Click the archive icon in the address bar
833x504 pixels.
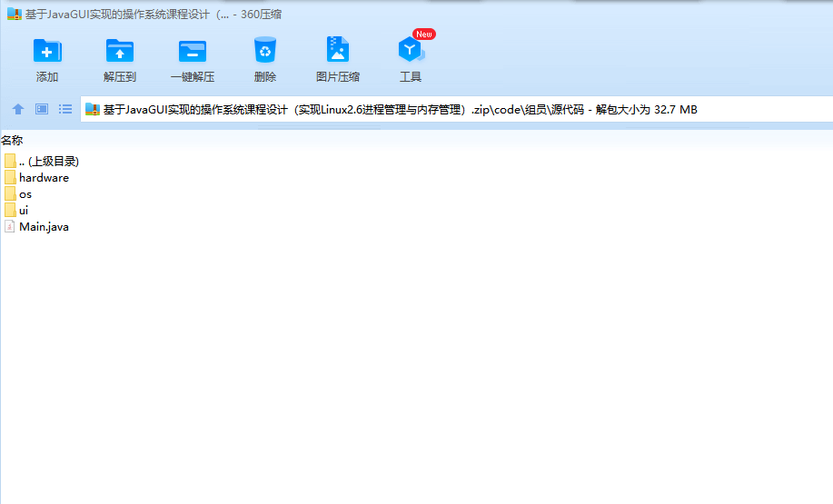point(93,109)
